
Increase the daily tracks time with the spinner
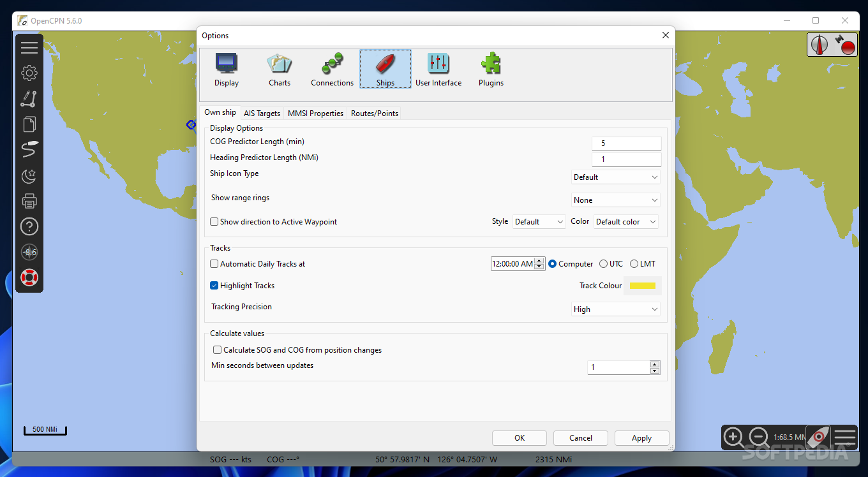pyautogui.click(x=540, y=261)
